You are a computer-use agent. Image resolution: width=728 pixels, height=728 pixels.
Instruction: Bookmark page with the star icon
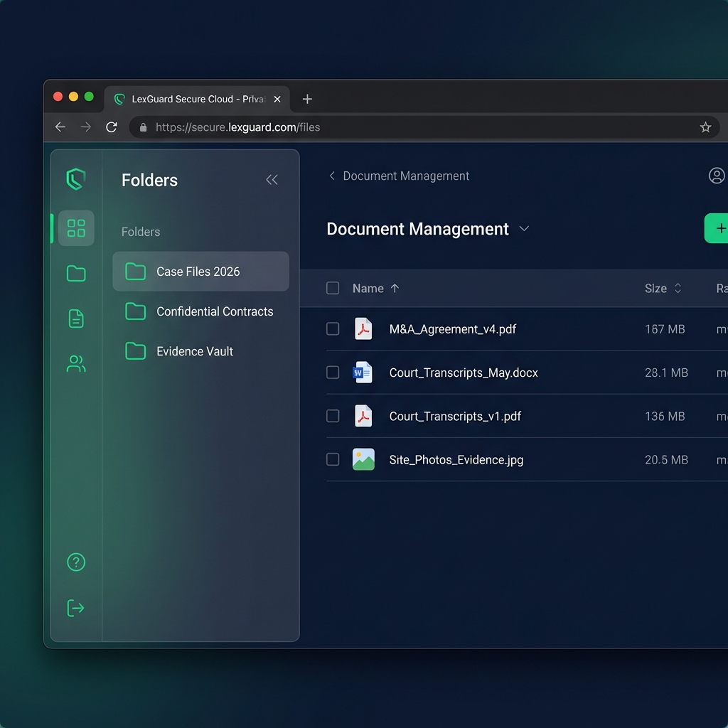705,127
